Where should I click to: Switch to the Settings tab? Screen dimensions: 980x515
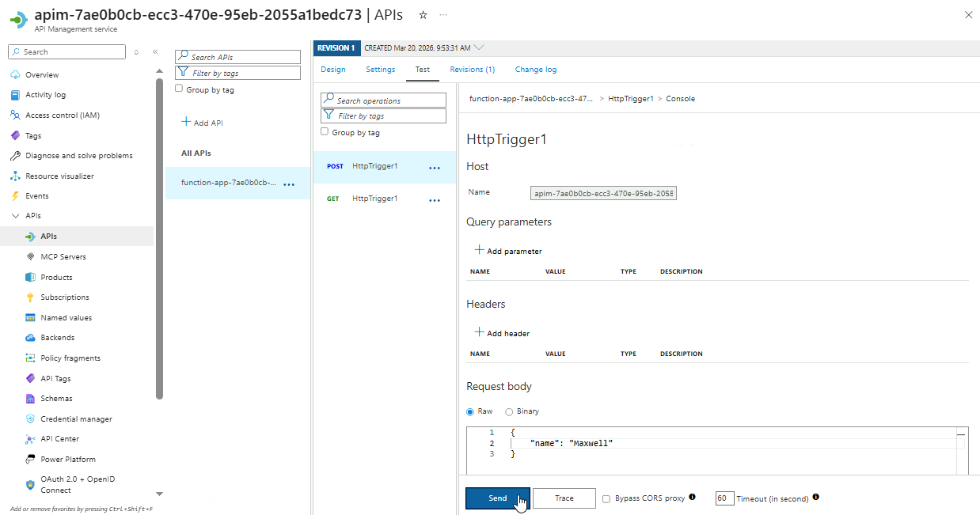click(380, 70)
